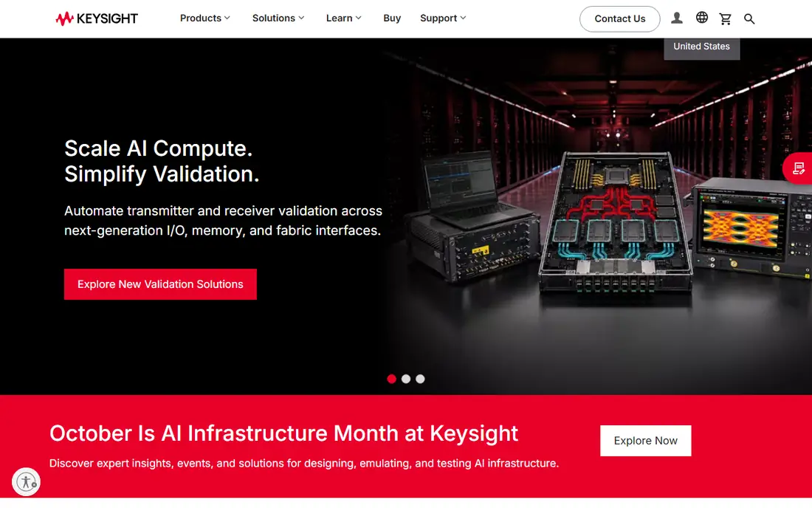812x508 pixels.
Task: Click the 'Automate transmitter and receiver validation' text
Action: (x=223, y=221)
